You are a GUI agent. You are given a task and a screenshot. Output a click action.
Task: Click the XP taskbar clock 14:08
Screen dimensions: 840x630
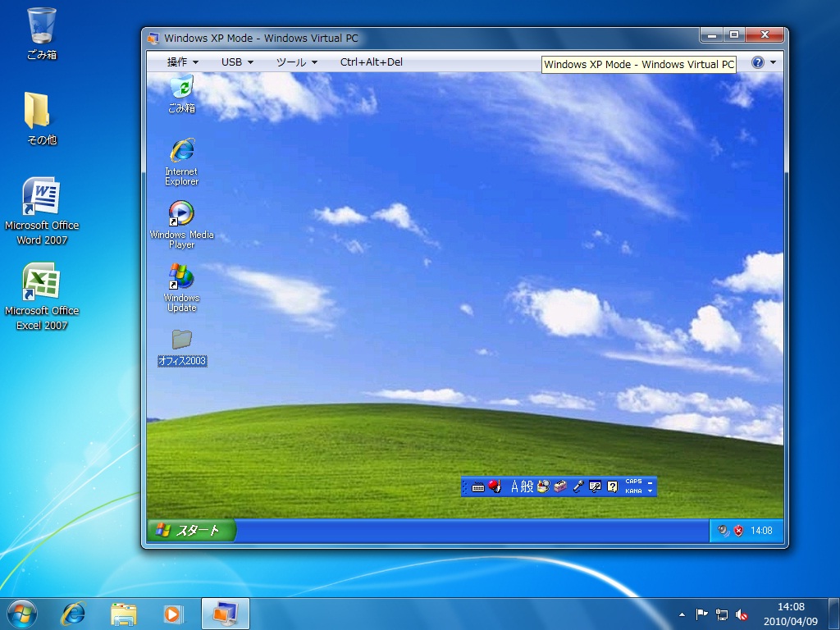(x=761, y=531)
